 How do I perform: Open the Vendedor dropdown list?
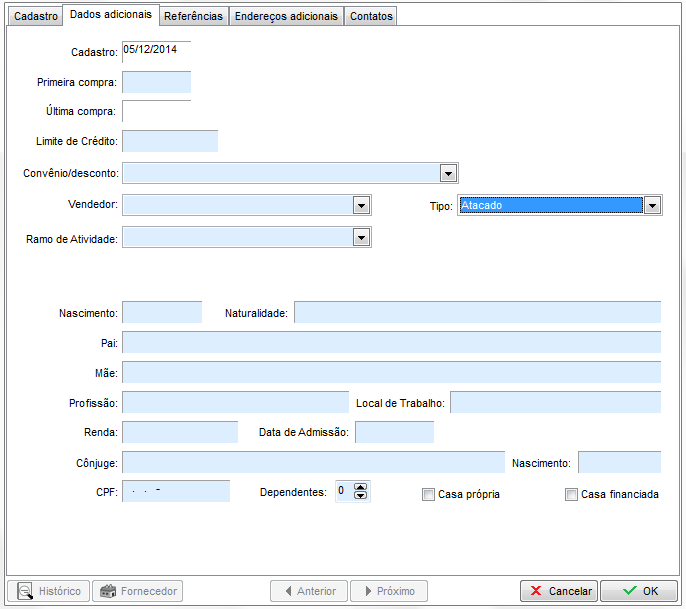tap(362, 205)
